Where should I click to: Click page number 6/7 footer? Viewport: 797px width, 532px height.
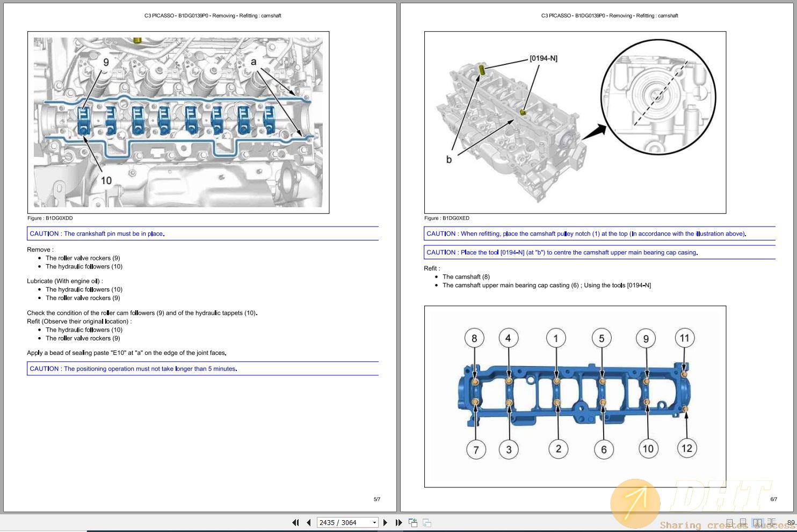(774, 499)
